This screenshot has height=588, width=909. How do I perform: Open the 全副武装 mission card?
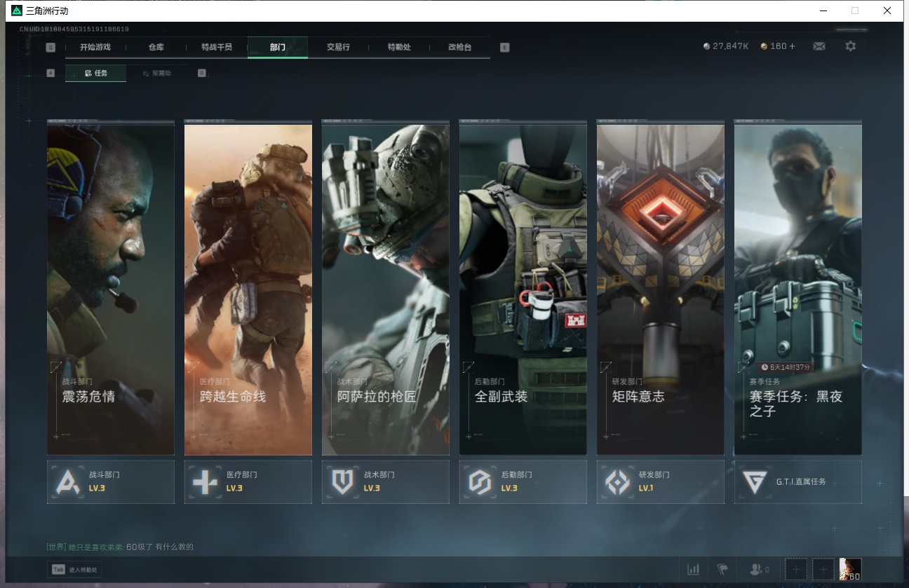pyautogui.click(x=523, y=287)
